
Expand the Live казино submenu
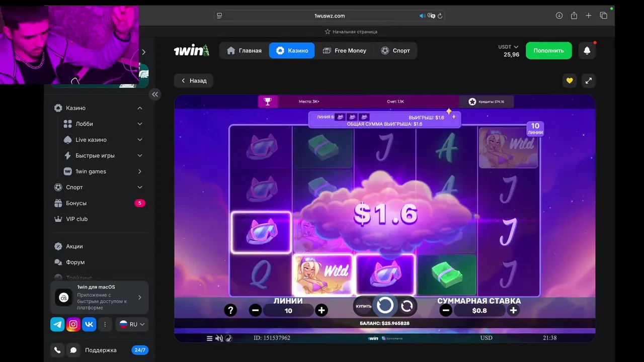[140, 140]
